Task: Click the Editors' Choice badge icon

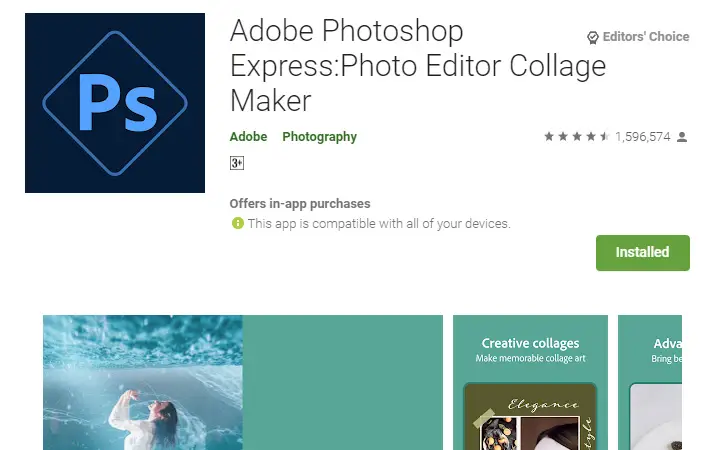Action: (593, 37)
